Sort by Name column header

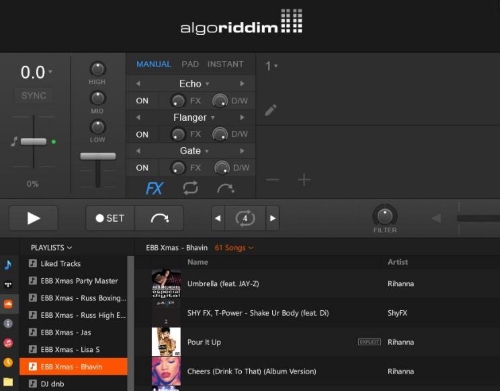coord(198,262)
